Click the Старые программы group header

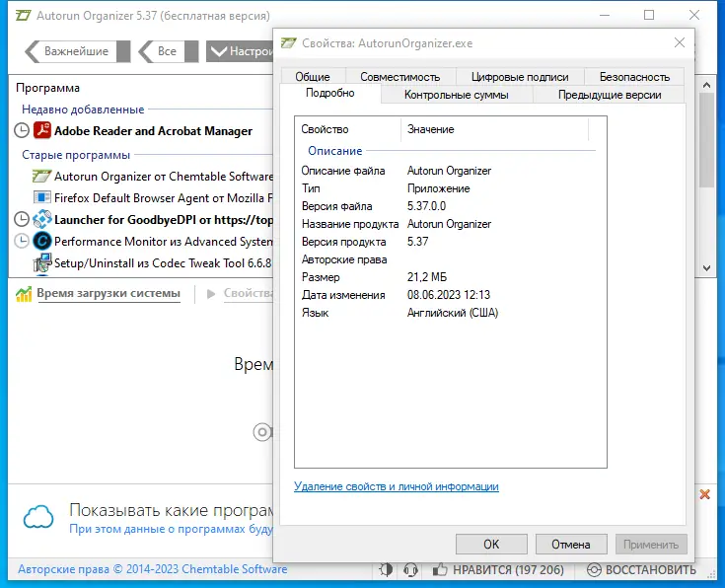(x=76, y=155)
